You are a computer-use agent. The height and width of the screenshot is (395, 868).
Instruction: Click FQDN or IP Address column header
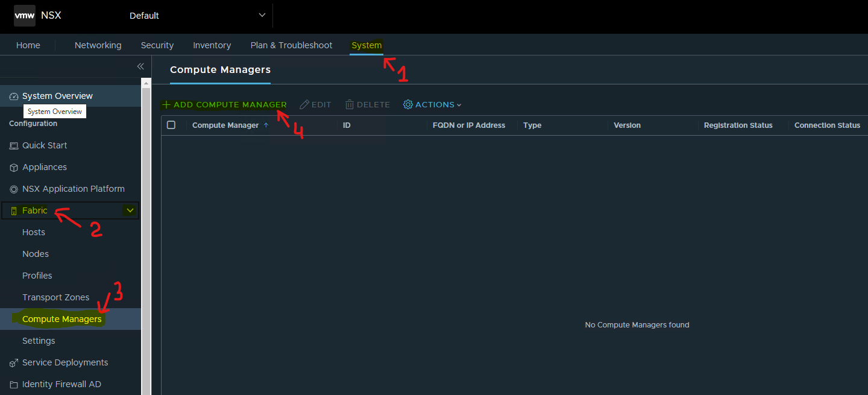pos(469,125)
